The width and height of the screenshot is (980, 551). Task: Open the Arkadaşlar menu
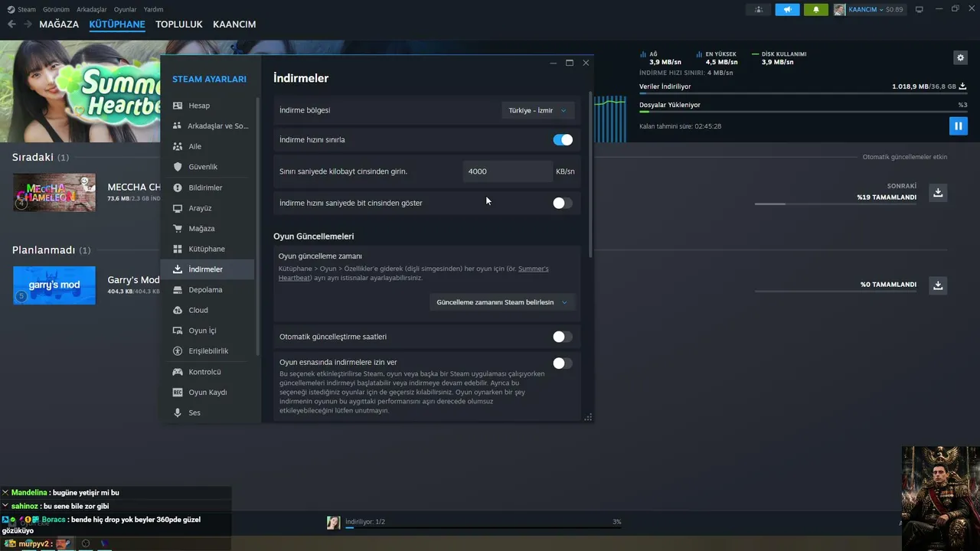92,9
